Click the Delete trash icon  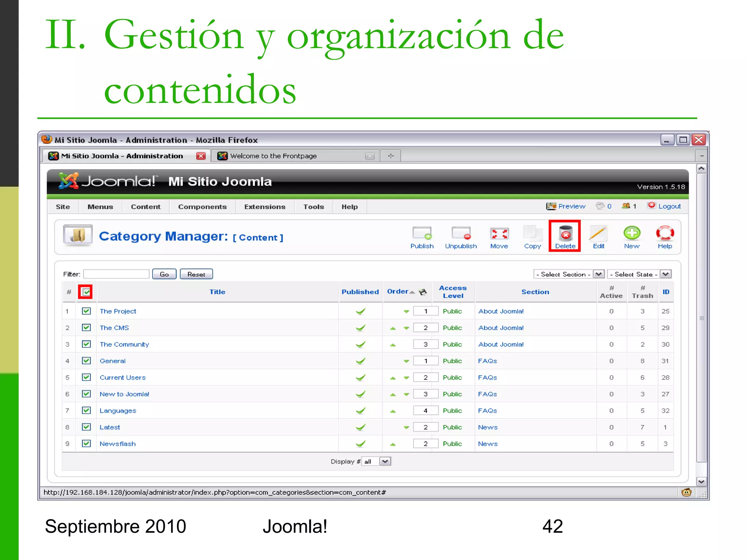click(565, 233)
